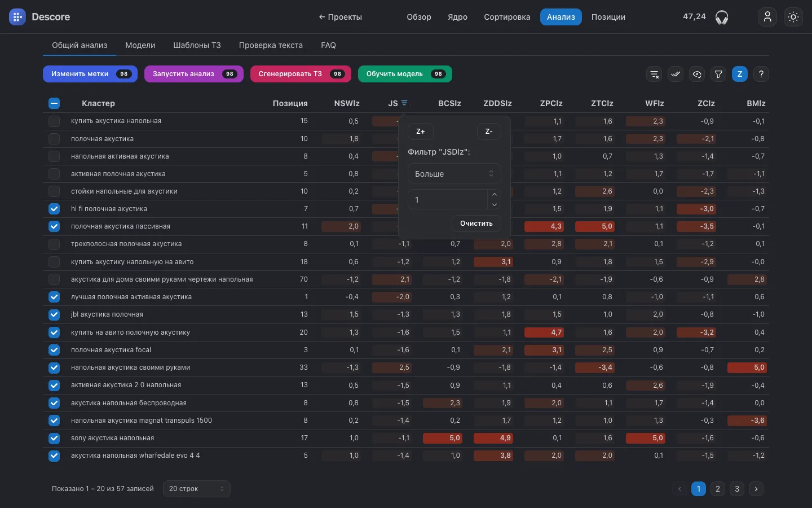The width and height of the screenshot is (812, 508).
Task: Open the funnel filter icon in toolbar
Action: tap(718, 74)
